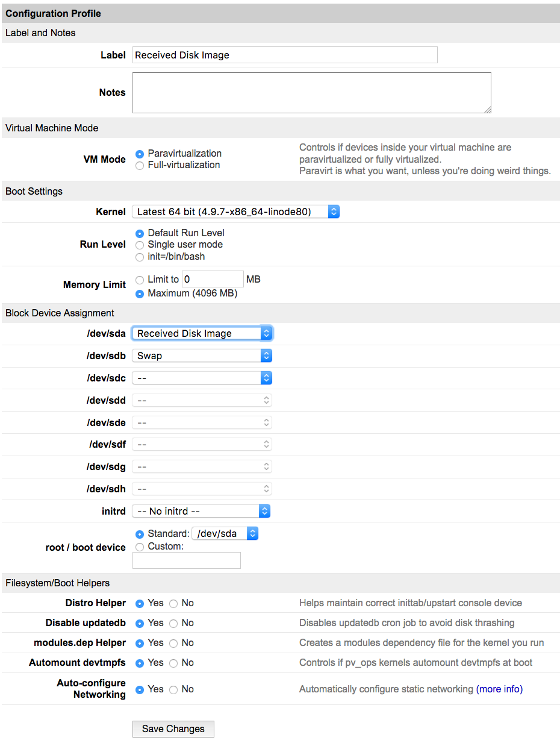The image size is (560, 746).
Task: Select Full-virtualization VM mode
Action: tap(140, 166)
